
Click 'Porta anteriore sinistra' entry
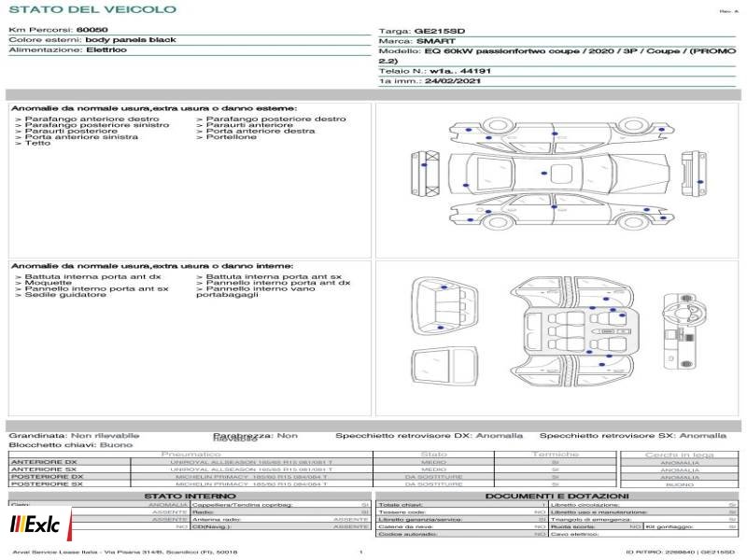81,137
